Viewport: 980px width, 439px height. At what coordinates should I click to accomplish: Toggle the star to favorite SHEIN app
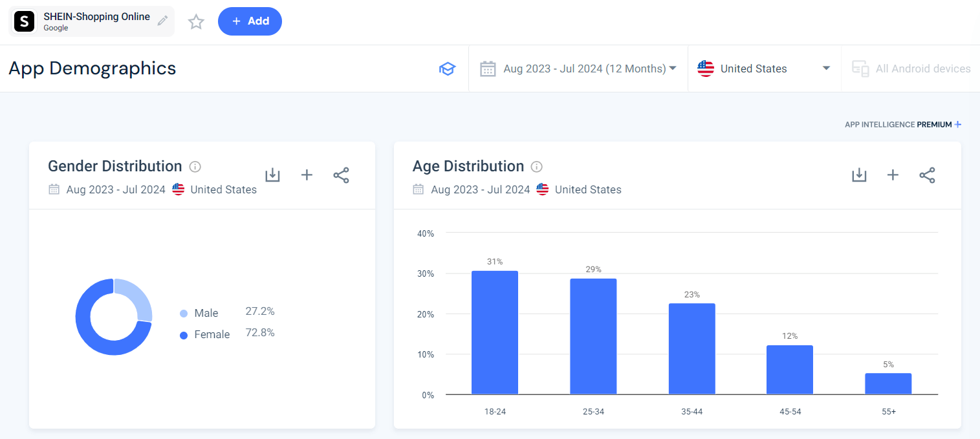point(196,21)
